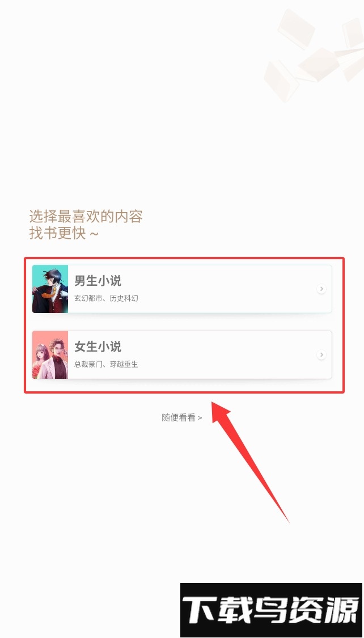The width and height of the screenshot is (364, 638).
Task: Select the 男生小说 title text
Action: (x=98, y=281)
